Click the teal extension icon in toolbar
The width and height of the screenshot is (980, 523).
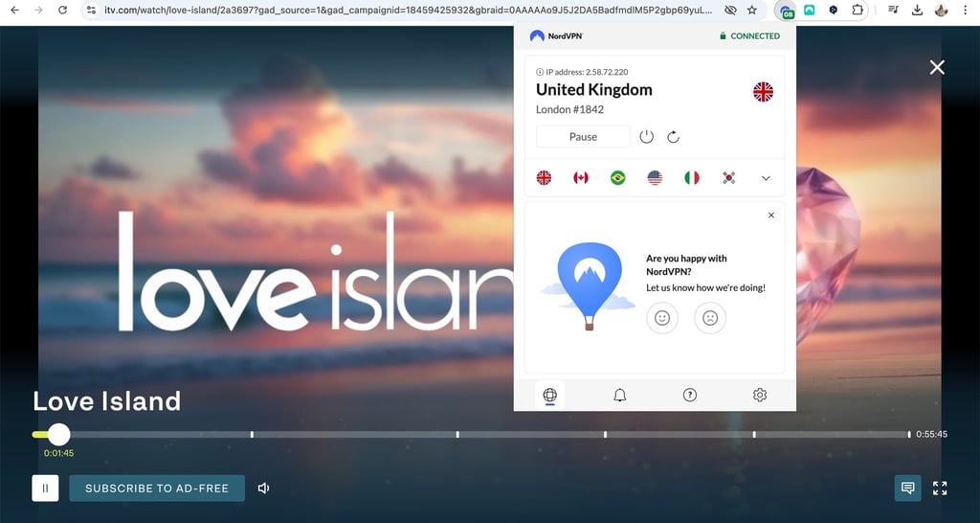[810, 10]
